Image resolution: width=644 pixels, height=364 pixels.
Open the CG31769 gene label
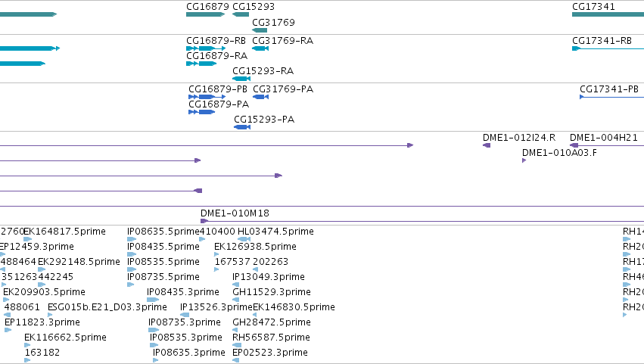pos(273,22)
